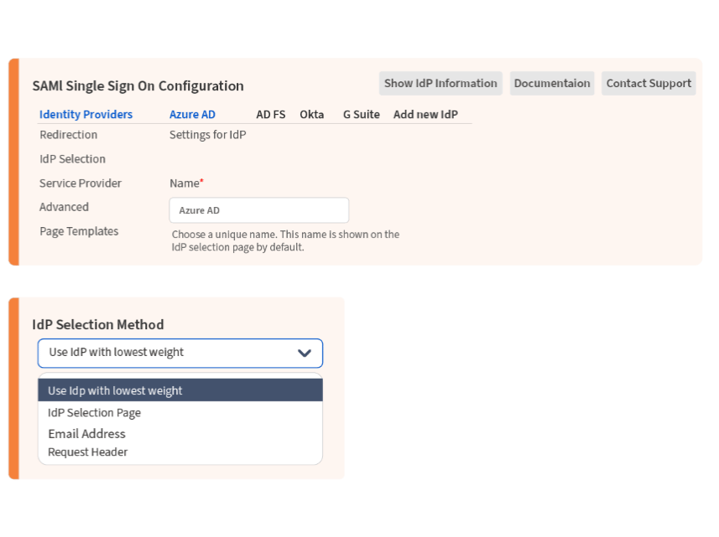
Task: Select Identity Providers in side menu
Action: [86, 114]
